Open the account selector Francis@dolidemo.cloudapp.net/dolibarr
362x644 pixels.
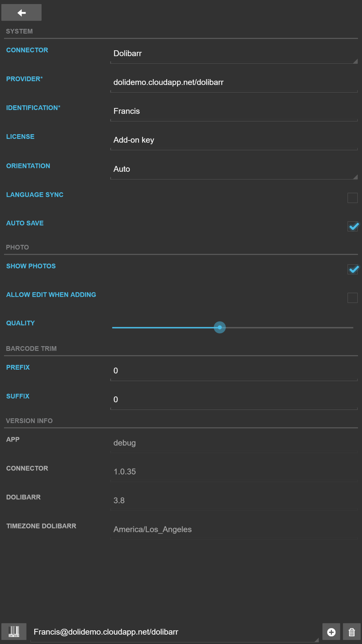tap(175, 632)
